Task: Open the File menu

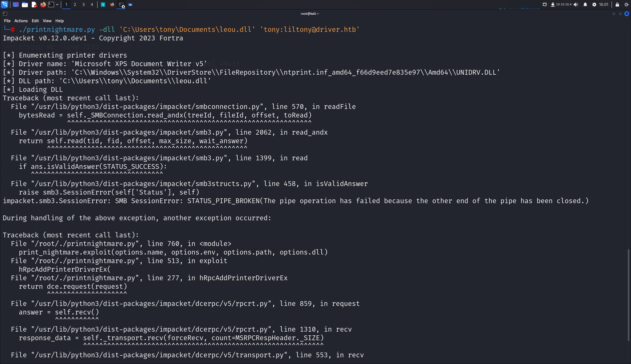Action: (x=7, y=21)
